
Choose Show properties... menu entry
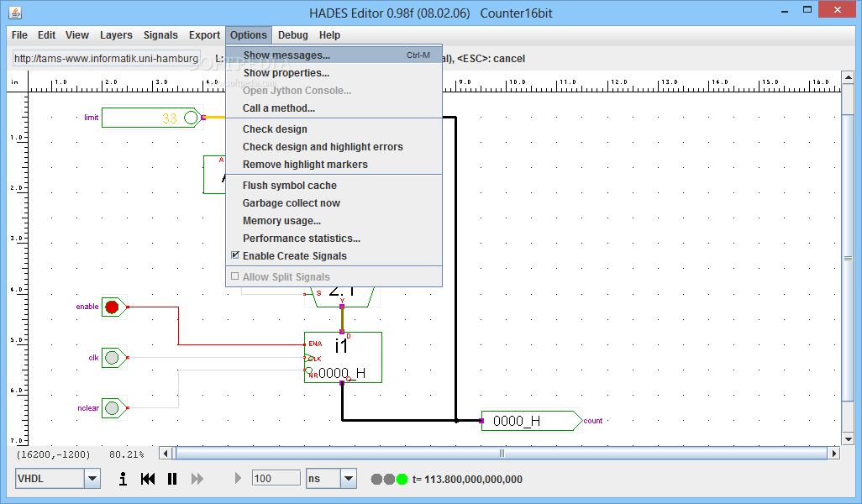[334, 72]
